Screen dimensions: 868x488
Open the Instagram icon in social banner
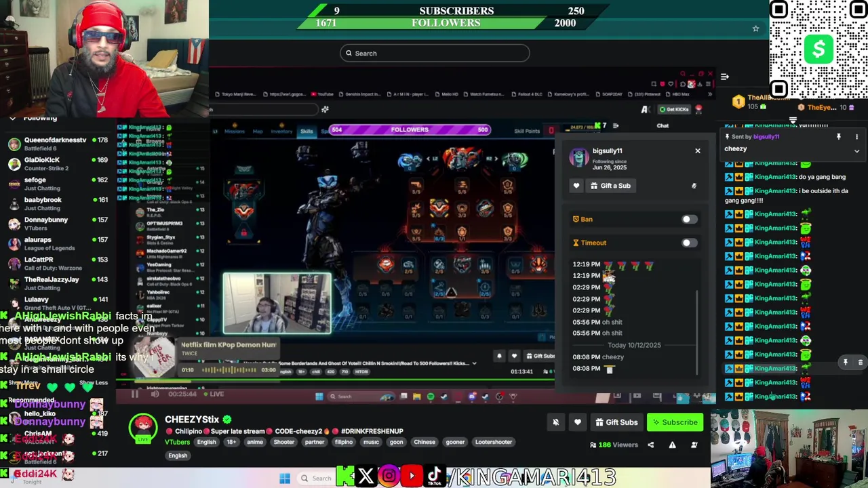(x=389, y=477)
